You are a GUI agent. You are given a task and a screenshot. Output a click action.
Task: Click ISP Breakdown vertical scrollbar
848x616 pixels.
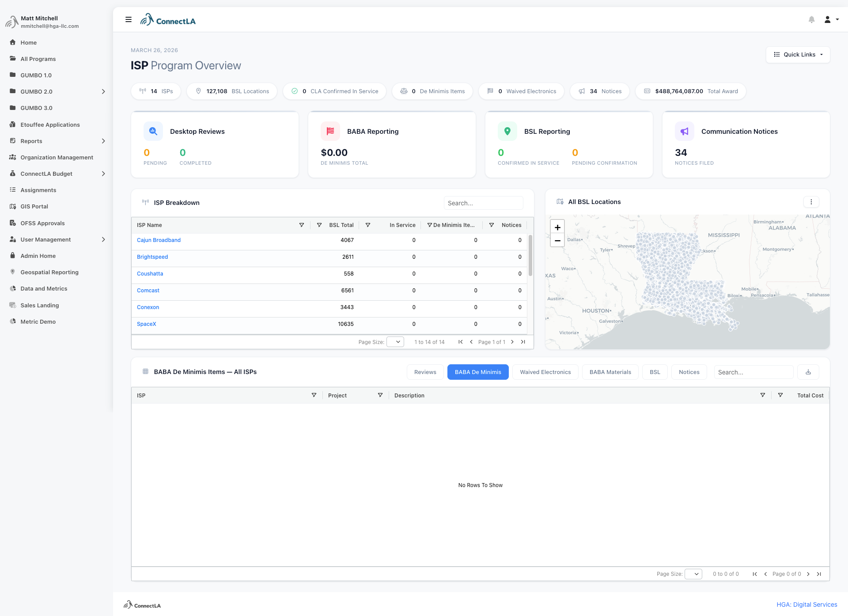click(x=530, y=256)
